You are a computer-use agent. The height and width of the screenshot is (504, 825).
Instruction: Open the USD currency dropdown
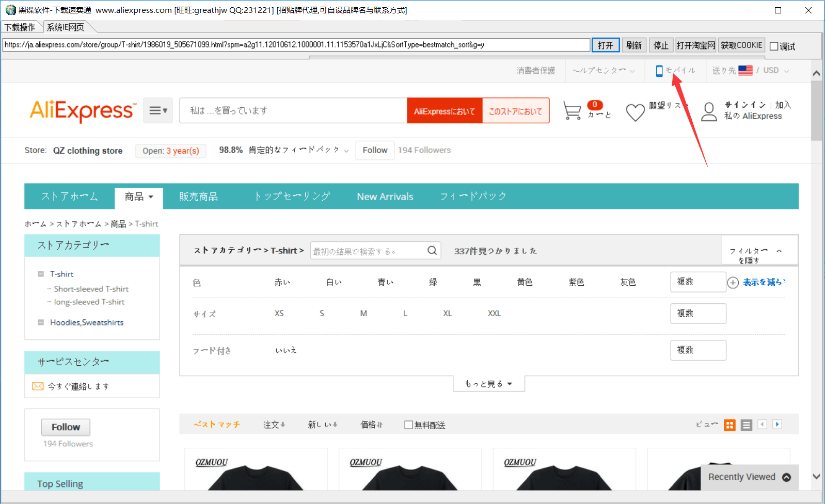coord(776,71)
